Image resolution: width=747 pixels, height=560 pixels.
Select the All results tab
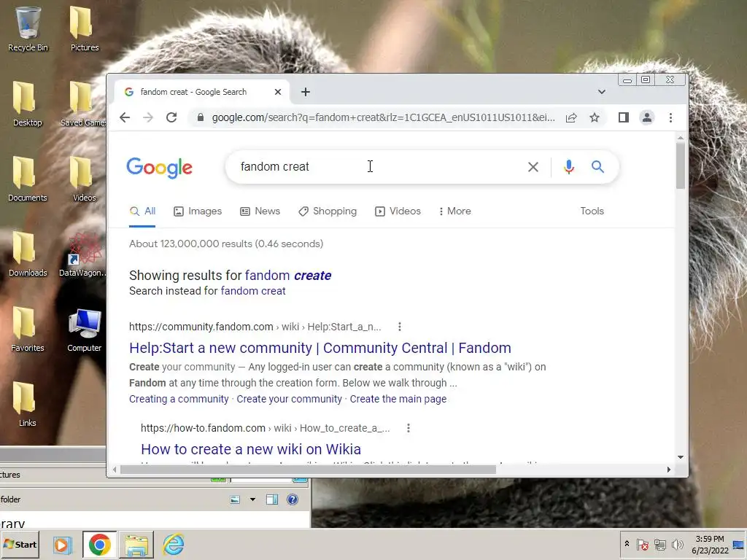pos(143,211)
